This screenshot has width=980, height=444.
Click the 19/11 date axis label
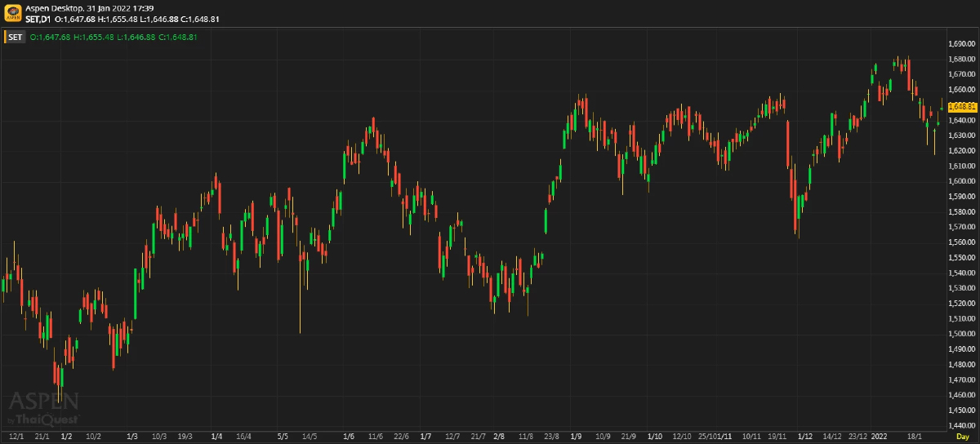tap(777, 437)
